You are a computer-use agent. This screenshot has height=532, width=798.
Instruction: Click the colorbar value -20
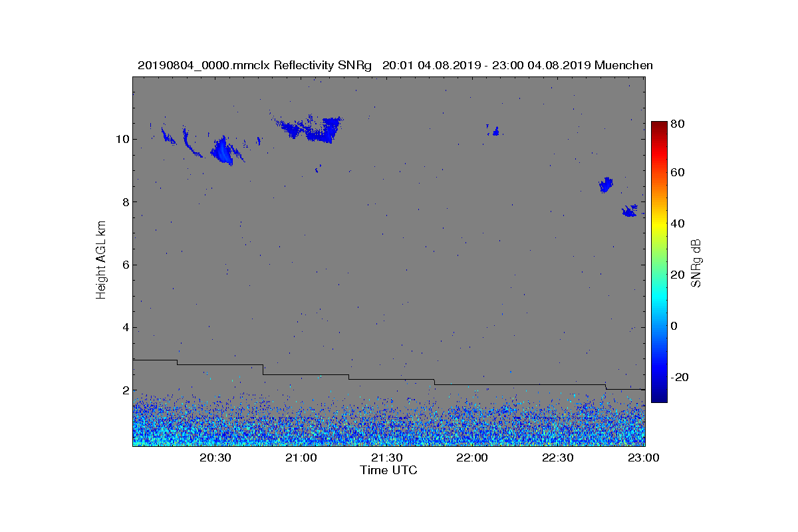[x=680, y=377]
